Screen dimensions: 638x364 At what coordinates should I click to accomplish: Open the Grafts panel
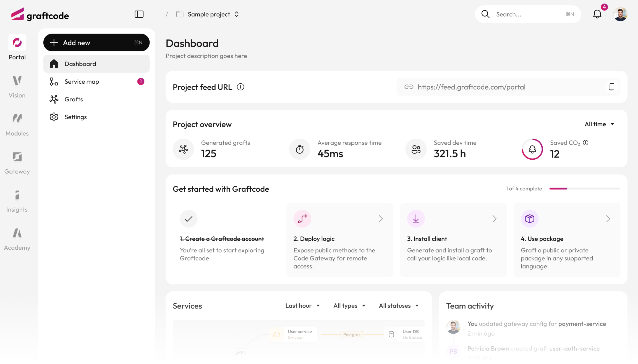point(74,99)
